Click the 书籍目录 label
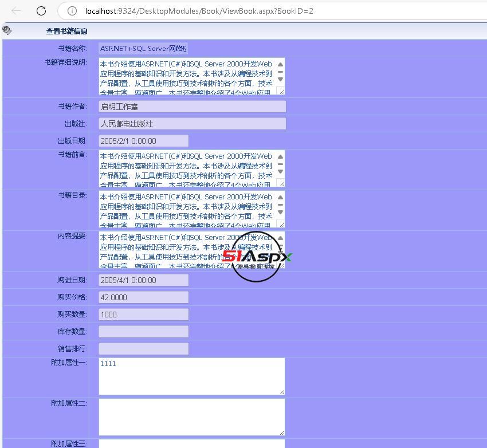 coord(73,195)
